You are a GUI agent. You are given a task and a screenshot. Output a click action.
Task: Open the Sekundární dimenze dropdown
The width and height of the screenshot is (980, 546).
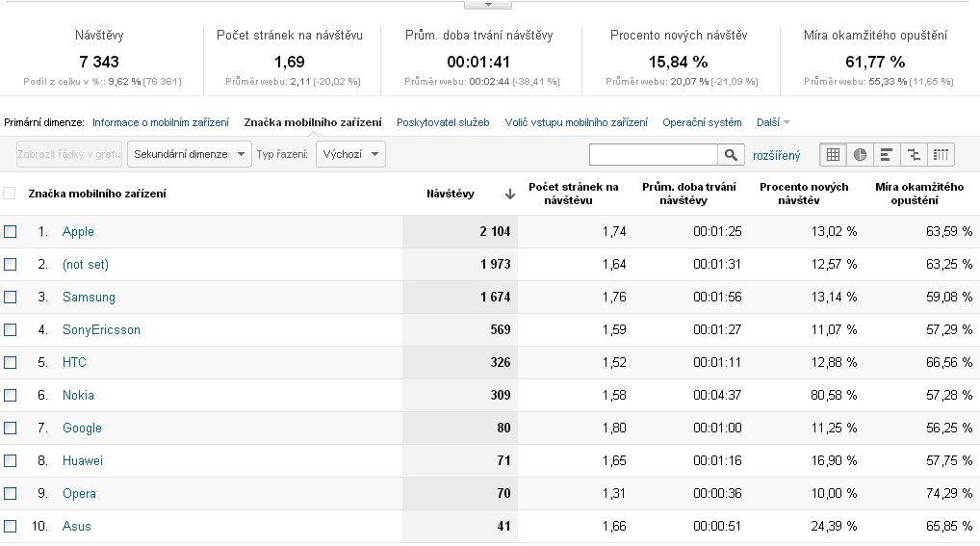[190, 154]
